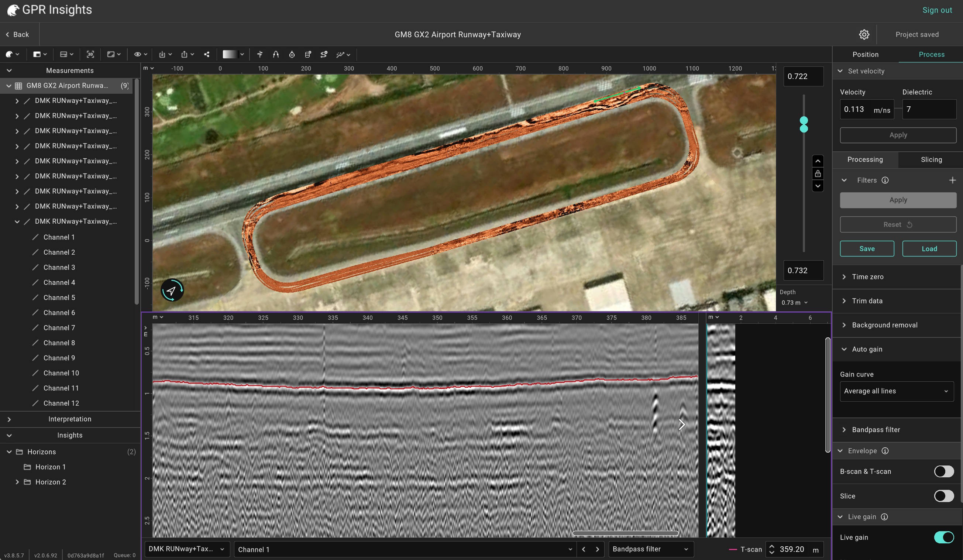
Task: Open Gain curve Average all lines dropdown
Action: (x=897, y=391)
